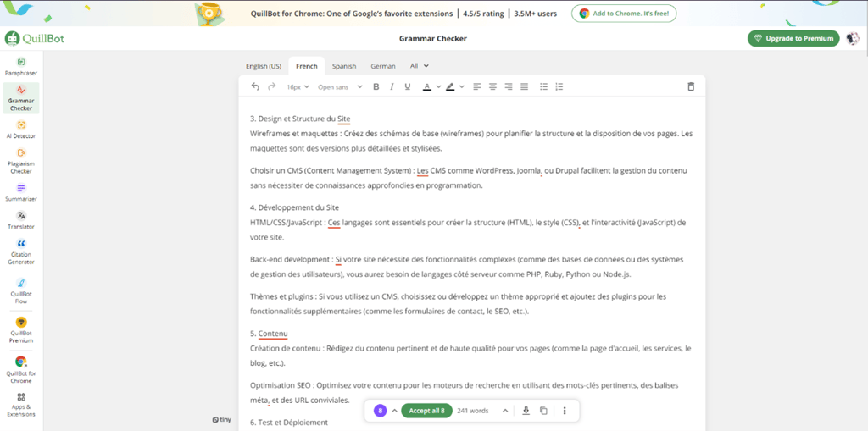The height and width of the screenshot is (431, 868).
Task: Click the 241 words count
Action: point(473,411)
